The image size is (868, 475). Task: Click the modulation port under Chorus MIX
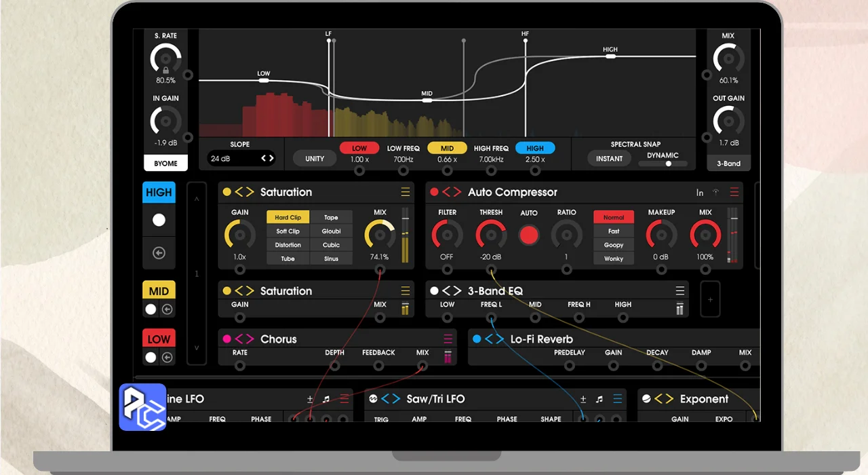click(x=422, y=366)
